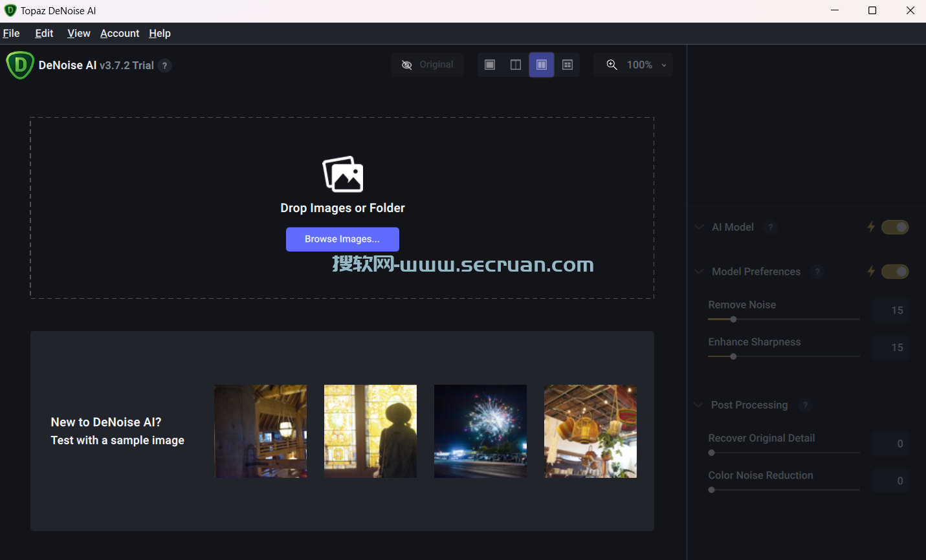Image resolution: width=926 pixels, height=560 pixels.
Task: Load the wooden interior sample image
Action: [x=261, y=431]
